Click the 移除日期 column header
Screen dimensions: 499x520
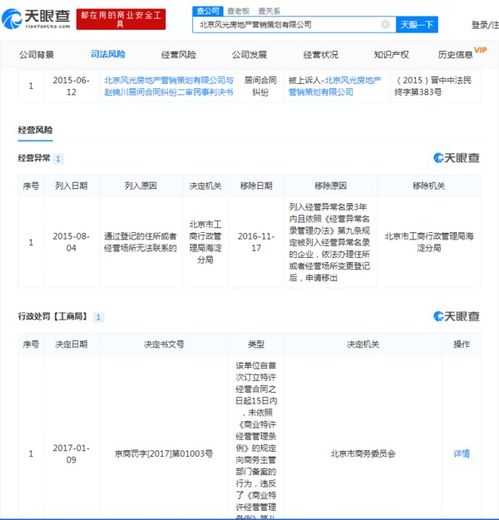[x=256, y=186]
